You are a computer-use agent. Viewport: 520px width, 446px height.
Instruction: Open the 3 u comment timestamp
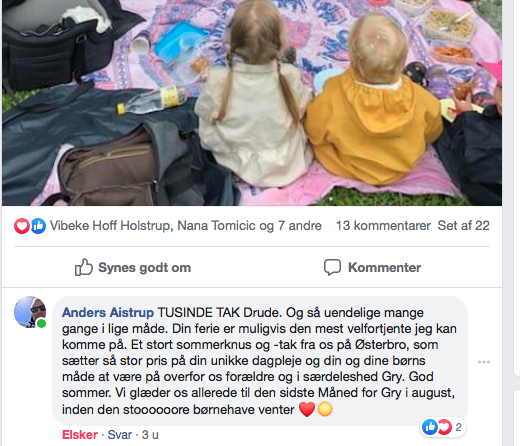click(150, 435)
